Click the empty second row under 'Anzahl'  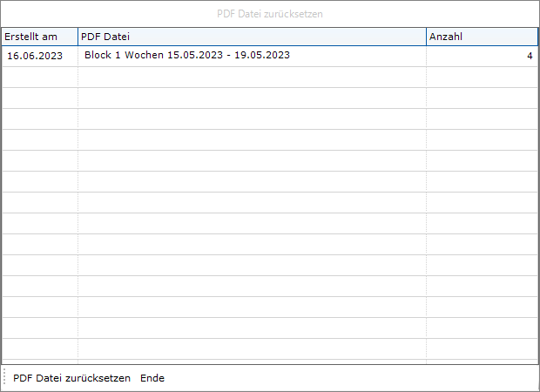(x=482, y=77)
